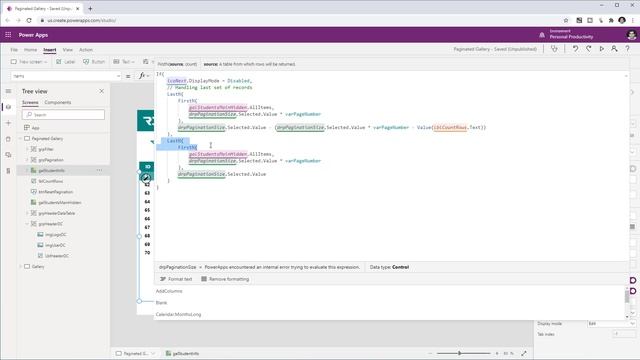Select imgLogoDC in tree

(56, 235)
